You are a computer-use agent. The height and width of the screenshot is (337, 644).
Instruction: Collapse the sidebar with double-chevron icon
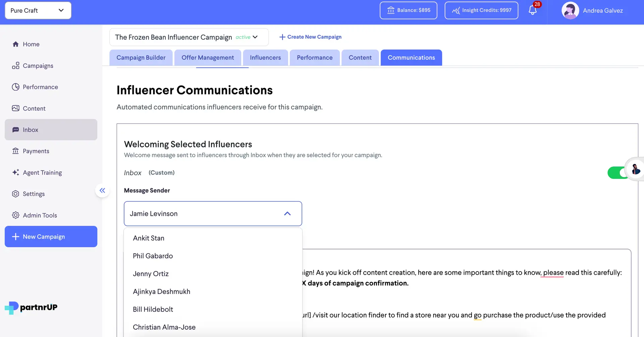click(x=102, y=191)
